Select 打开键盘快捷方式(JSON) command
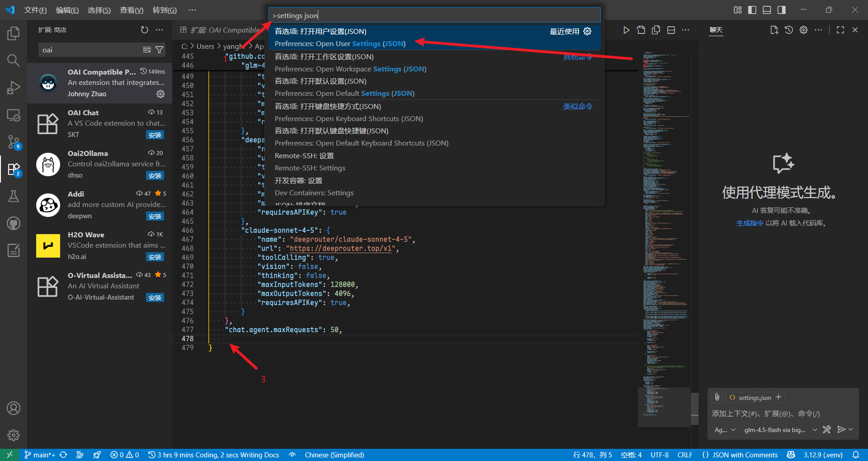Image resolution: width=868 pixels, height=461 pixels. (x=434, y=112)
